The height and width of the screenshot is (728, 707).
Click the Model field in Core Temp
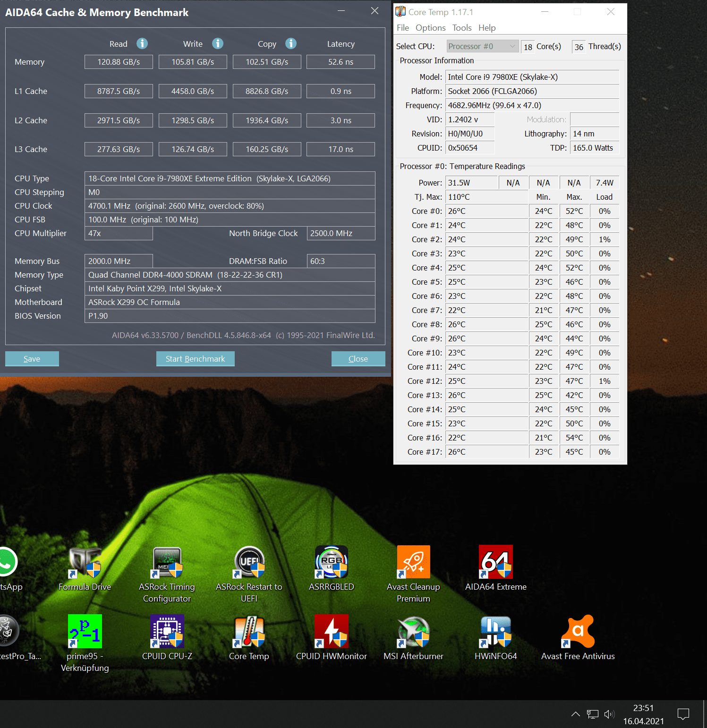(532, 77)
